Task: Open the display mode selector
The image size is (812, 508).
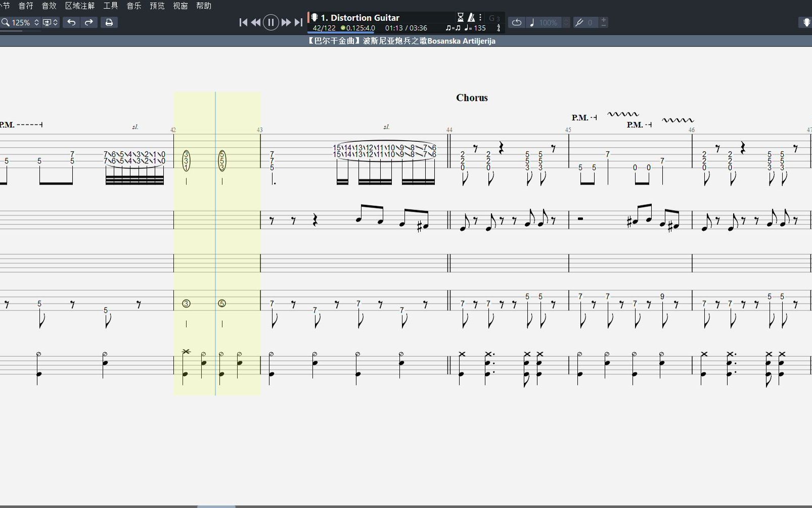Action: tap(50, 22)
